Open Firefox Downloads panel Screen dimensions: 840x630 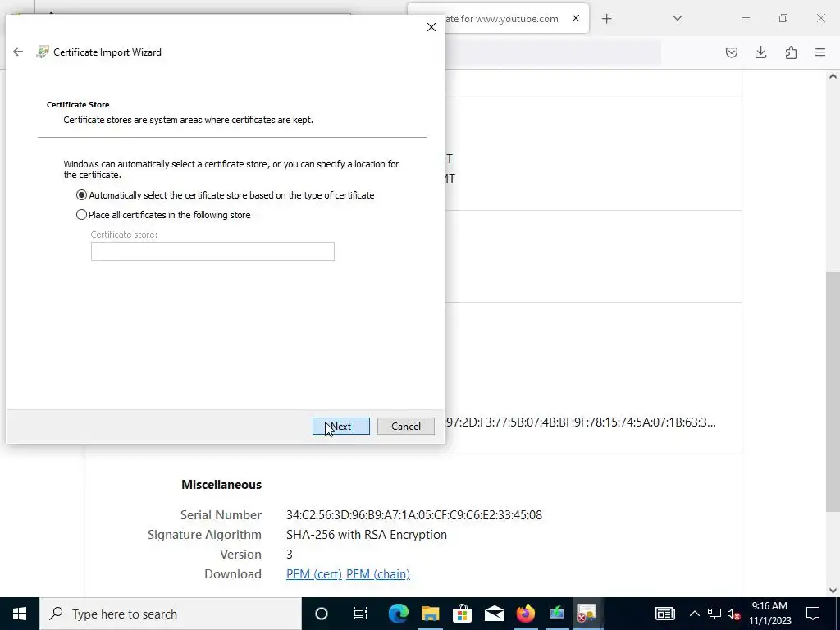click(x=760, y=52)
